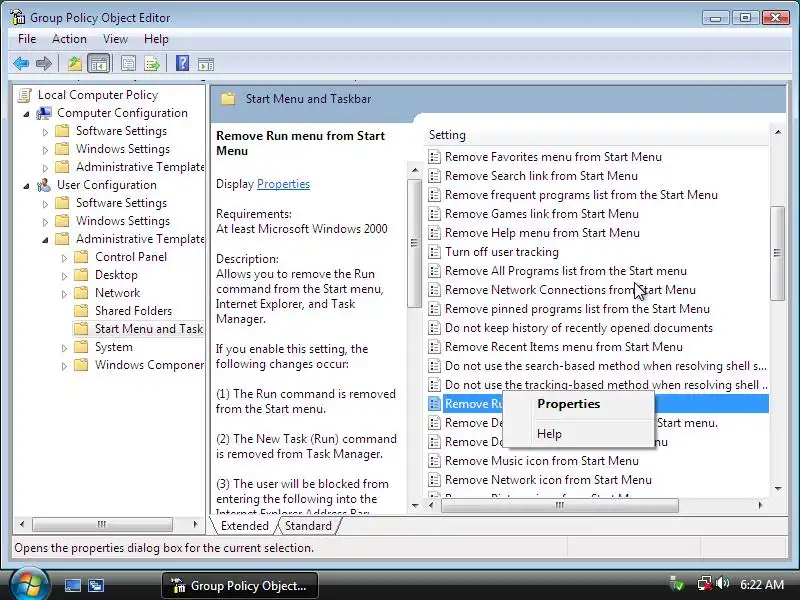The image size is (800, 600).
Task: Expand the Network tree node
Action: coord(64,294)
